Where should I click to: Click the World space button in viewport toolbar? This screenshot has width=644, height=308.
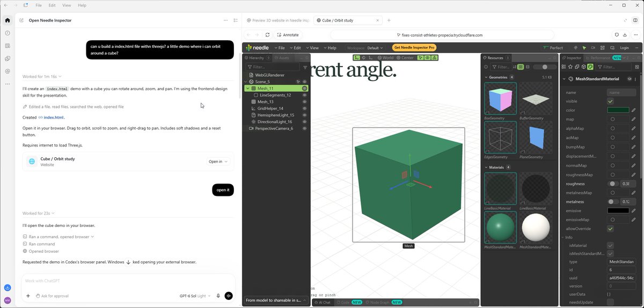(x=386, y=57)
